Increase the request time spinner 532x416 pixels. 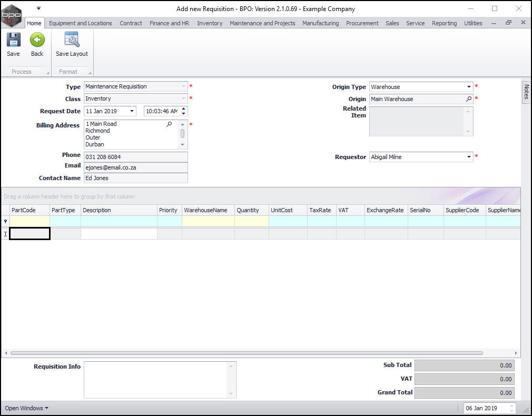coord(183,109)
